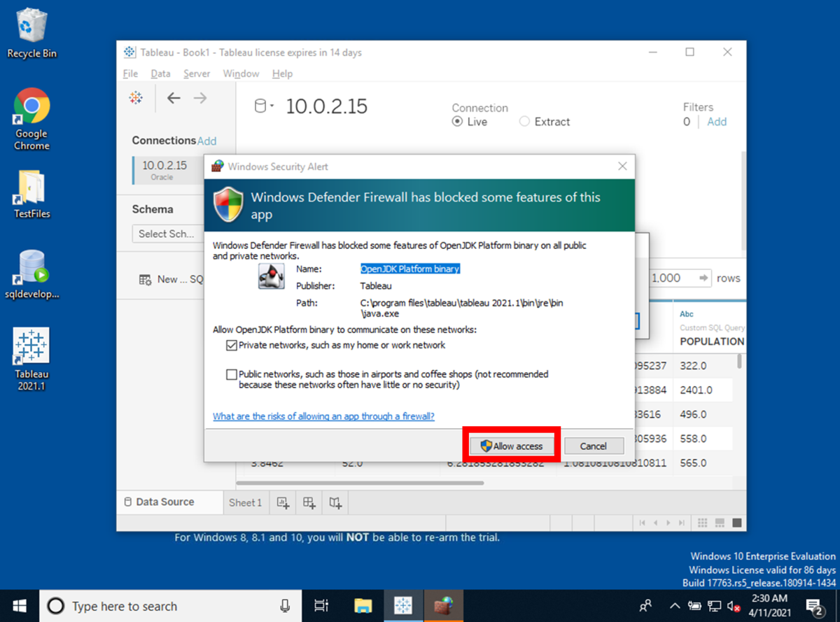Click the New Dashboard icon

(x=309, y=502)
